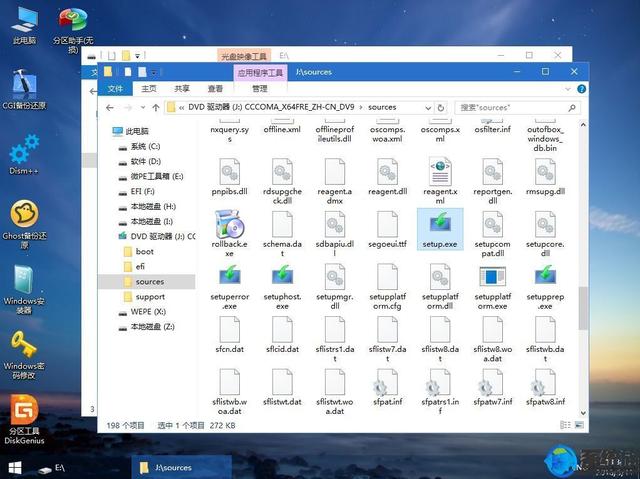The image size is (640, 479).
Task: Select rollback.exe file icon
Action: [x=229, y=233]
